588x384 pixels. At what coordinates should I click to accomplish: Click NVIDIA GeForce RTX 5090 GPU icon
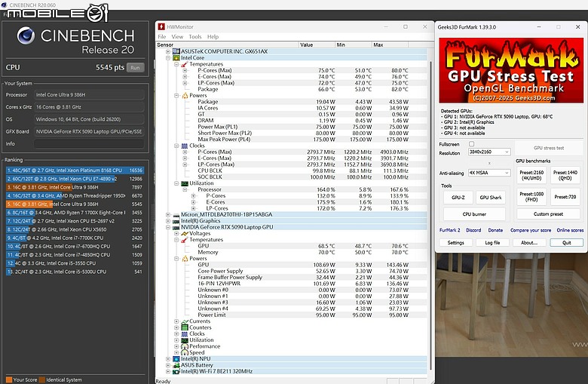[176, 228]
